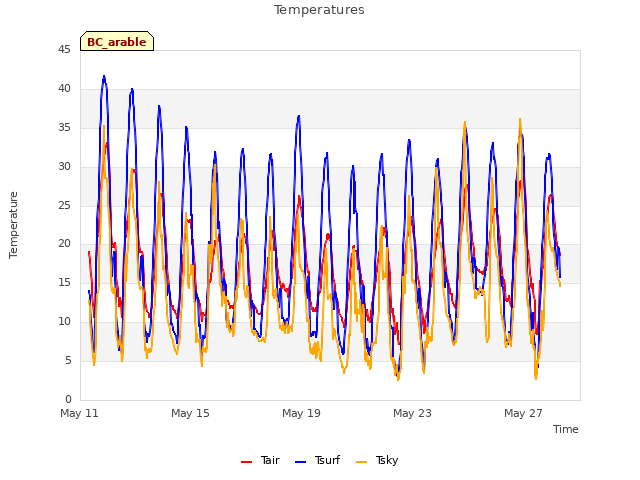This screenshot has width=640, height=480.
Task: Select the May 11 x-axis label
Action: coord(80,413)
